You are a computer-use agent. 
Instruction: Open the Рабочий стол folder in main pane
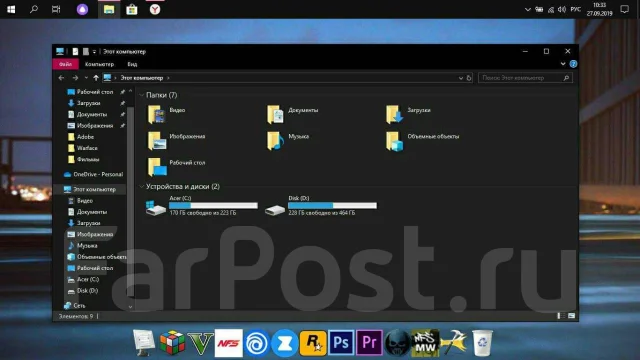(x=176, y=167)
